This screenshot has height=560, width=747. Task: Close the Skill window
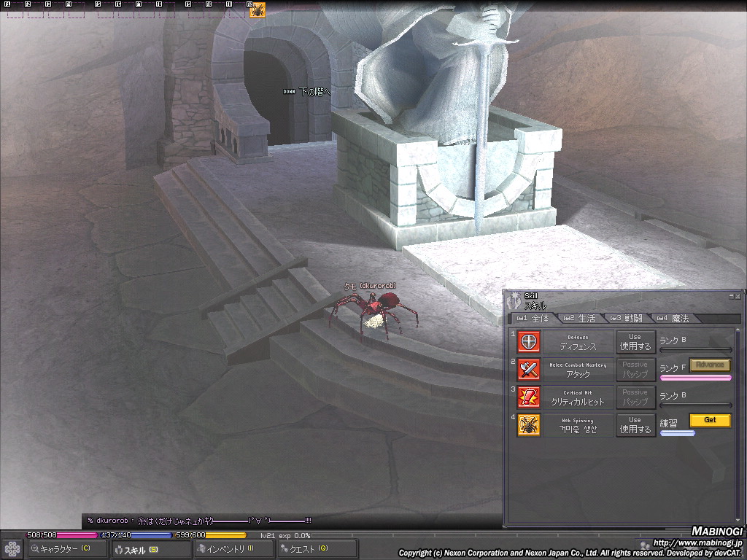tap(738, 296)
